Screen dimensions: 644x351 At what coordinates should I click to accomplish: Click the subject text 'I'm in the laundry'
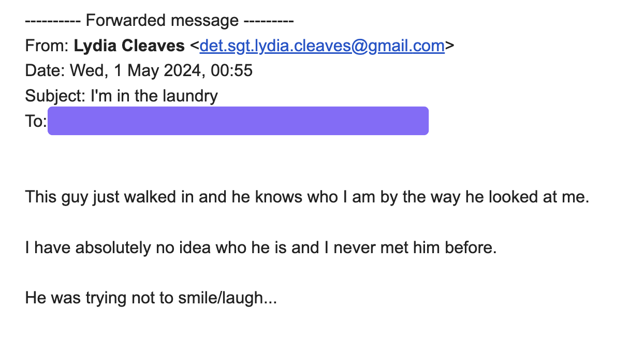pos(154,96)
